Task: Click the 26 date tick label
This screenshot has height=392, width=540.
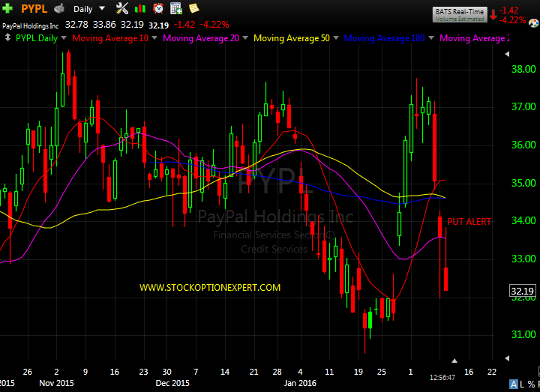Action: (x=27, y=372)
